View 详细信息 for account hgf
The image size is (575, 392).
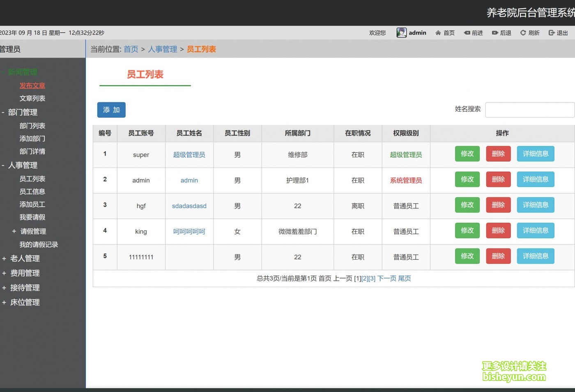pyautogui.click(x=535, y=205)
